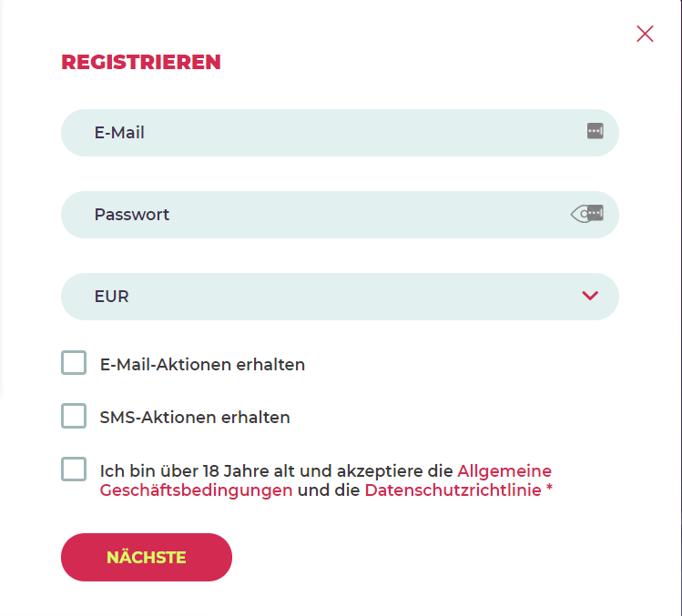Click the password manager icon in E-Mail field
682x616 pixels.
pos(595,131)
